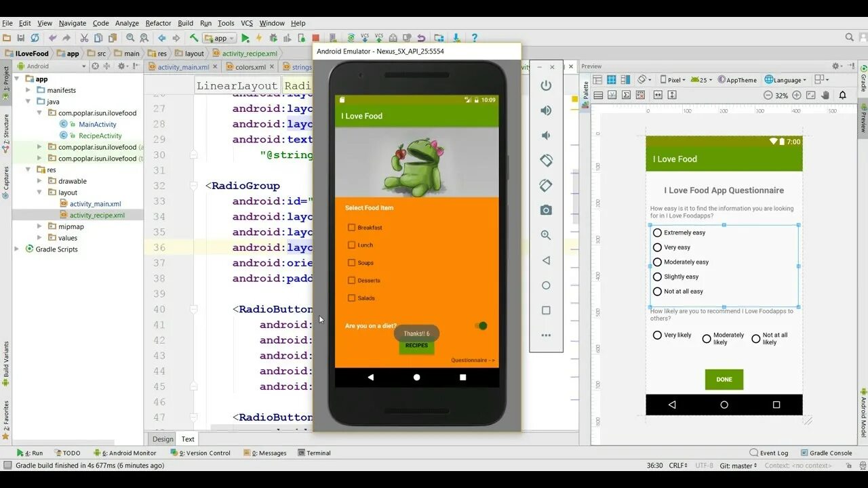Open the Refactor menu

158,23
